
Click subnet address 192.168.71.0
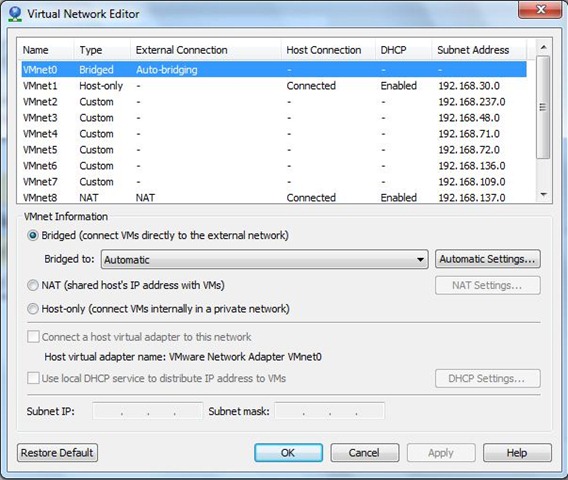[x=469, y=134]
